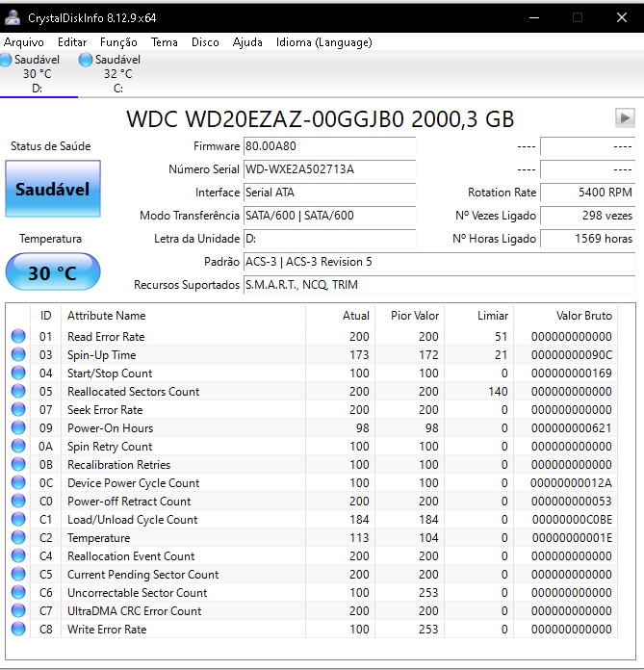Viewport: 644px width, 670px height.
Task: Click the Interface field Serial ATA
Action: click(330, 193)
